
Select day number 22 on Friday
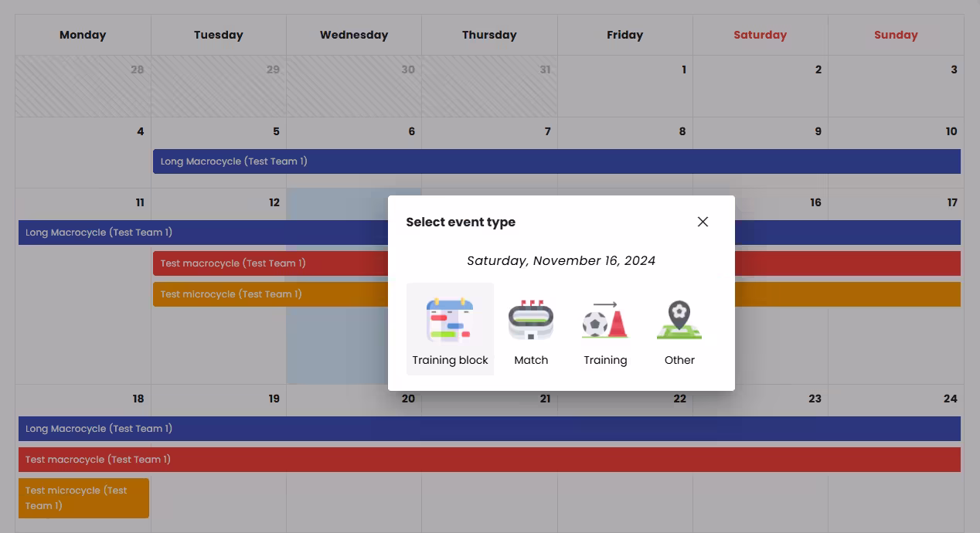coord(679,399)
